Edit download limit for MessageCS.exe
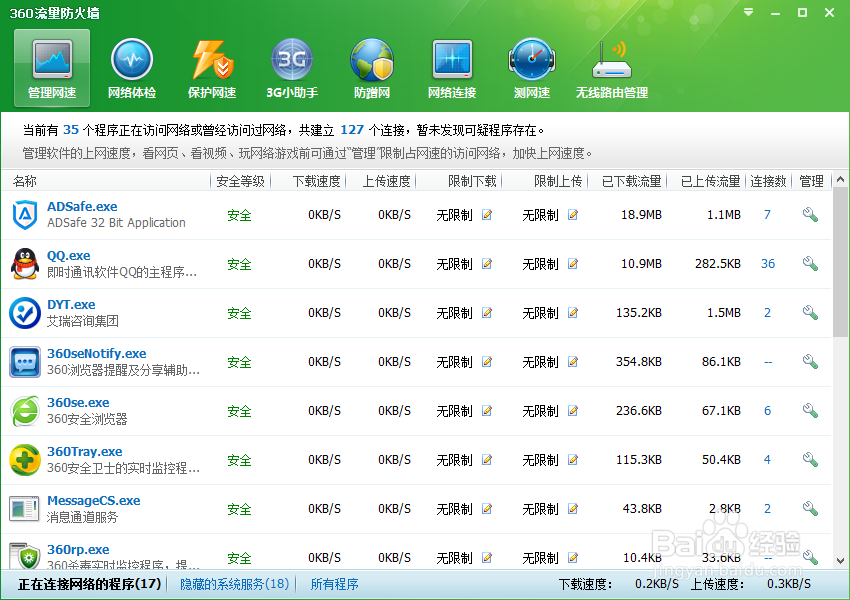850x600 pixels. click(x=487, y=508)
